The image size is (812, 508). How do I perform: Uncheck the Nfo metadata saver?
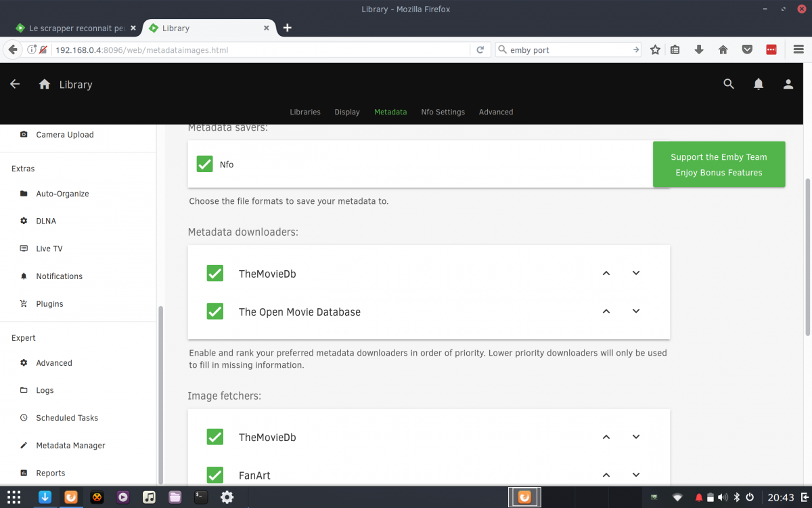point(204,164)
